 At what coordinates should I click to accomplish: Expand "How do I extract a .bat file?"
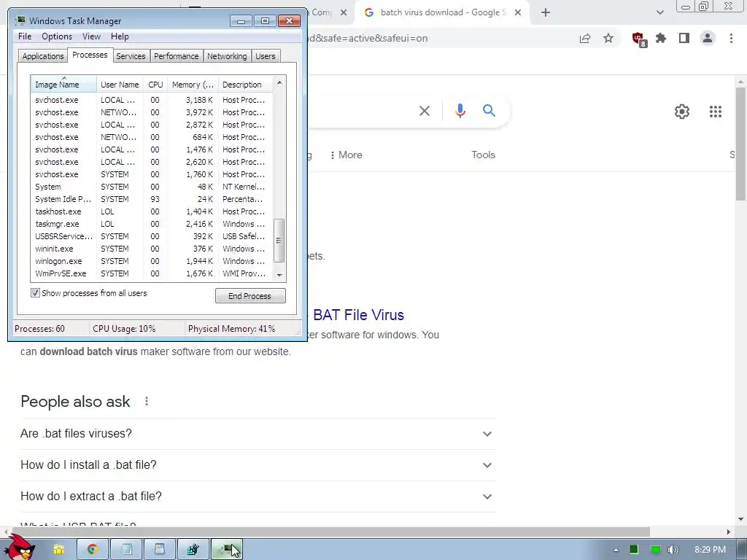click(x=258, y=497)
